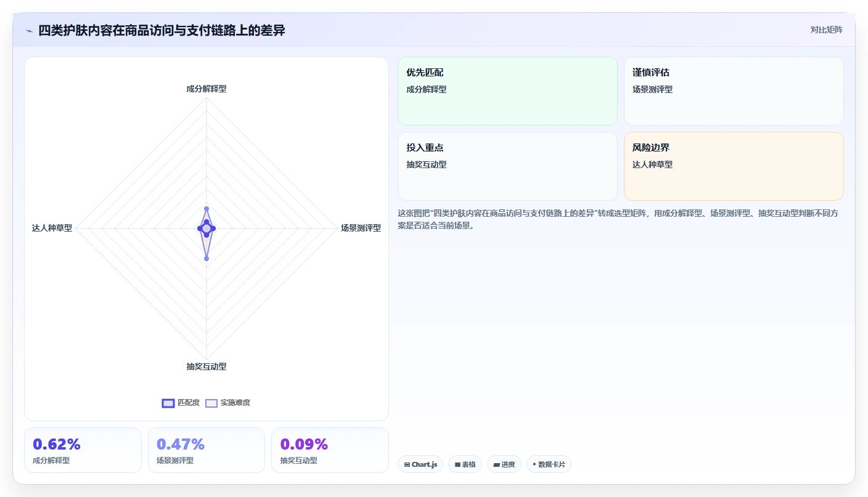Open the 优先匹配 green card

[507, 91]
